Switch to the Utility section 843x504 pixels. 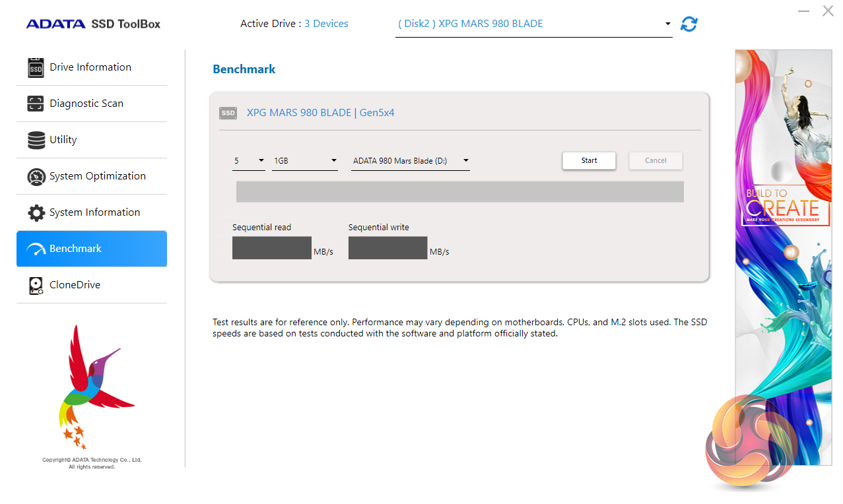pos(92,140)
